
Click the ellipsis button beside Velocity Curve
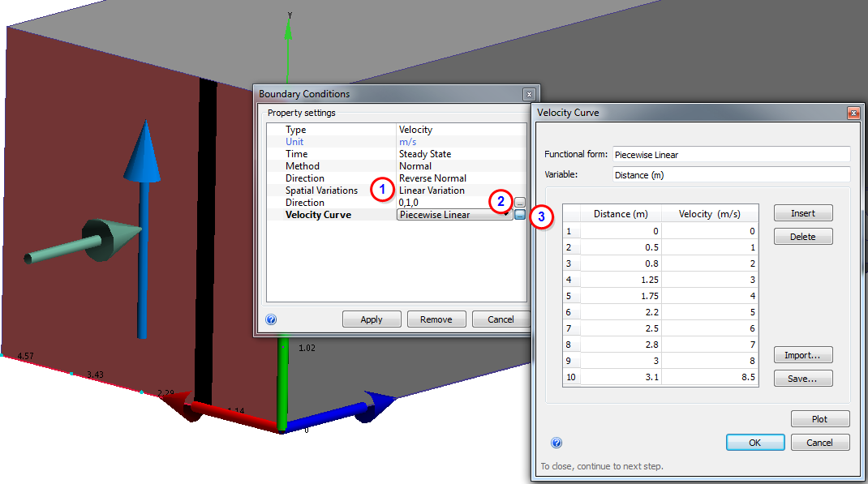(x=519, y=215)
